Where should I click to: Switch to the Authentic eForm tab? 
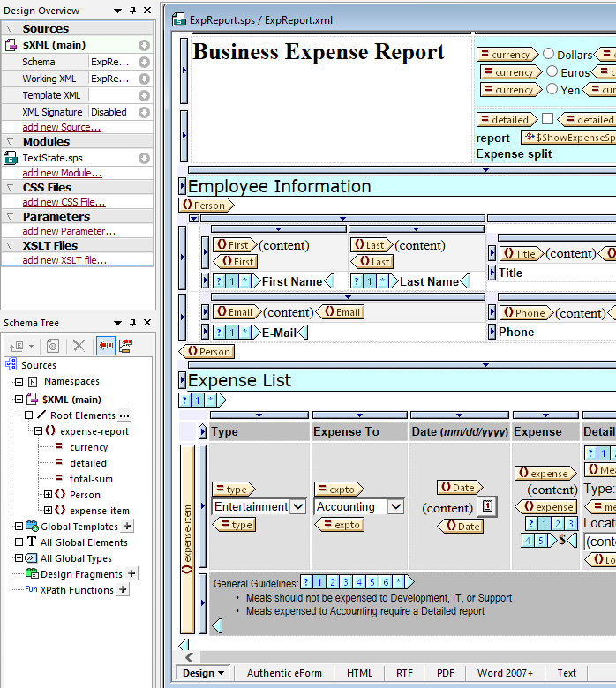click(x=284, y=673)
